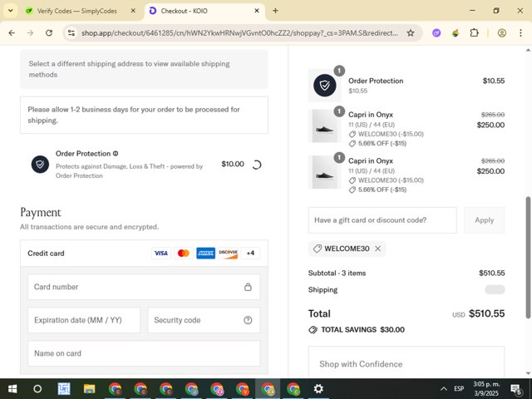Open the colorful extension icon beside the puzzle piece

point(456,33)
